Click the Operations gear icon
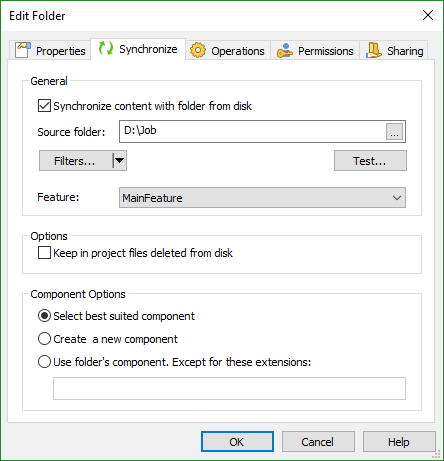Viewport: 444px width, 461px height. click(198, 50)
